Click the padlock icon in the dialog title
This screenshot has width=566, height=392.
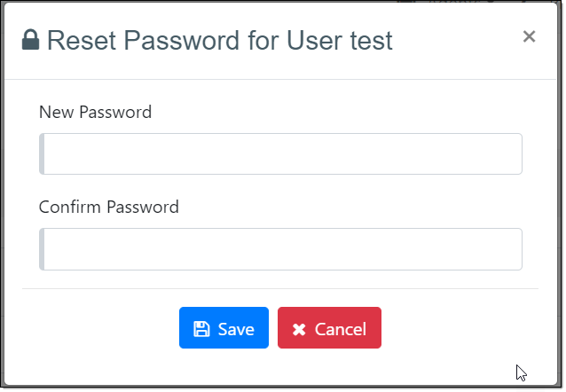(x=31, y=40)
